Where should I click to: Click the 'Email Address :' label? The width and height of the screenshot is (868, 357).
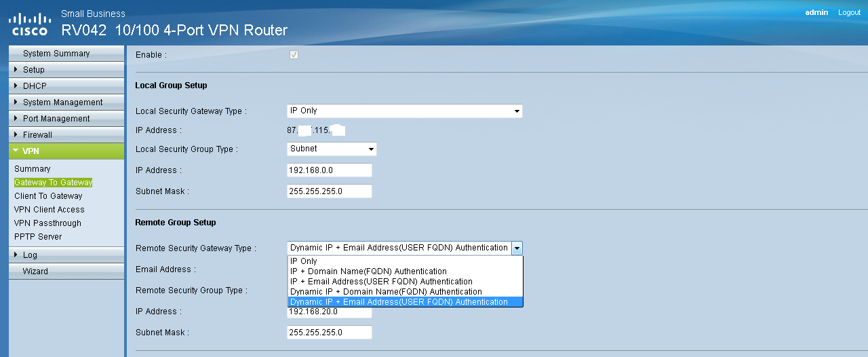(165, 269)
